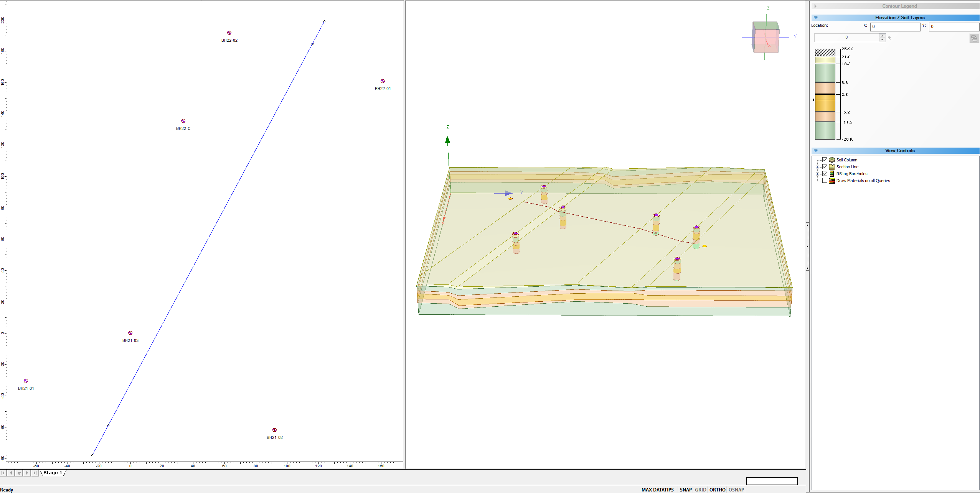Enable Draw Materials on all Queries checkbox
Screen dimensions: 980x493
coord(825,181)
